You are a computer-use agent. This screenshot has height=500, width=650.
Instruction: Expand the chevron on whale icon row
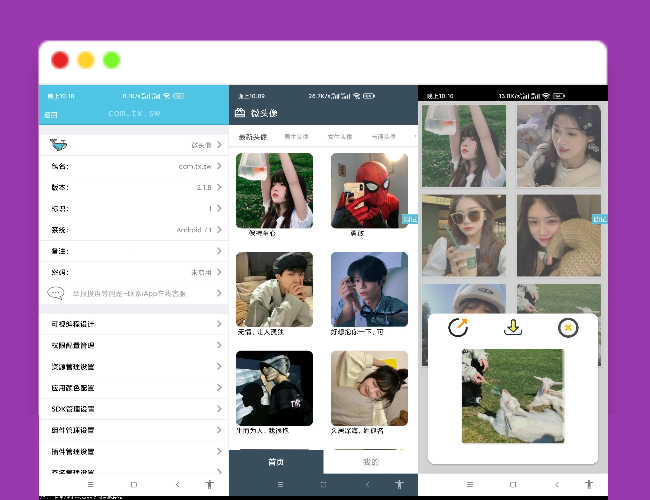tap(219, 145)
